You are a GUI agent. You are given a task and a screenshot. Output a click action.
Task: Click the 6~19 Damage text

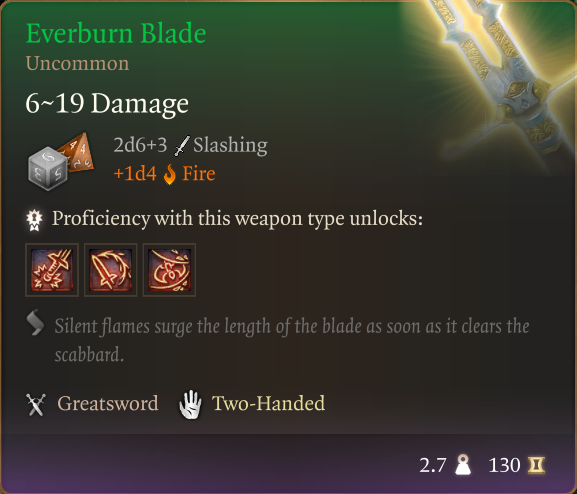pyautogui.click(x=107, y=103)
